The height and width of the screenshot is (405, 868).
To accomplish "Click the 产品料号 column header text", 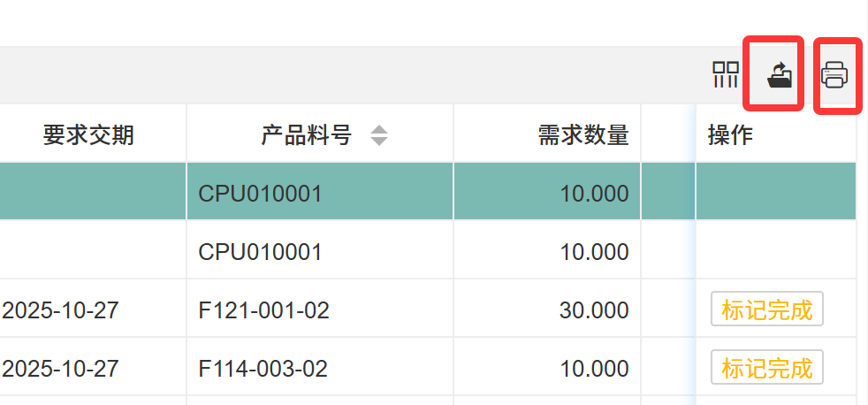I will [x=306, y=134].
